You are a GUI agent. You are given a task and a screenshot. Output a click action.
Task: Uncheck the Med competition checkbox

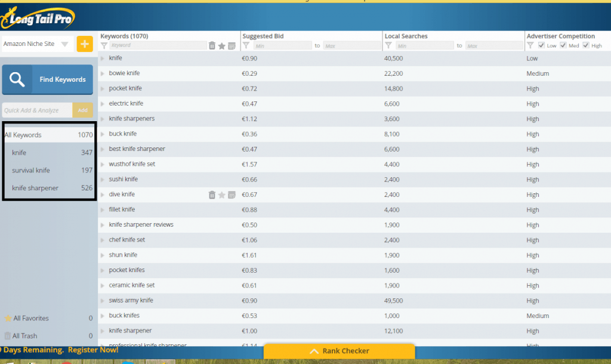coord(563,45)
